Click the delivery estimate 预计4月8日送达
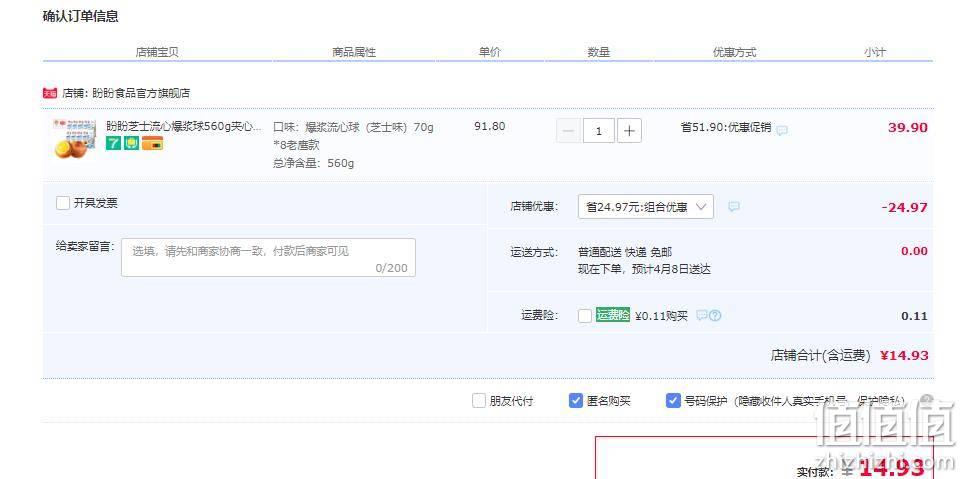964x479 pixels. pyautogui.click(x=671, y=269)
